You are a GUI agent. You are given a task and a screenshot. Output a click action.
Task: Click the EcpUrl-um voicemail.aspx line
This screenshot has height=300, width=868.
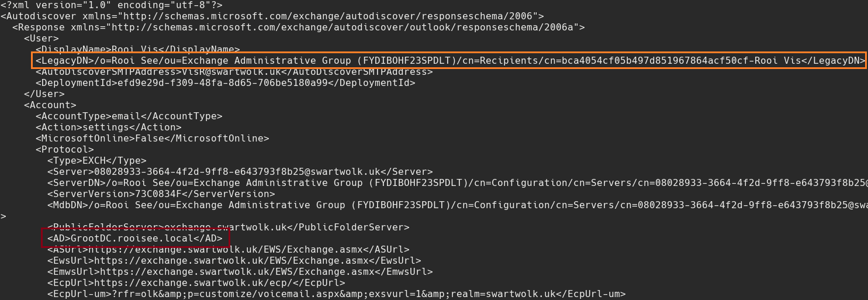(336, 294)
